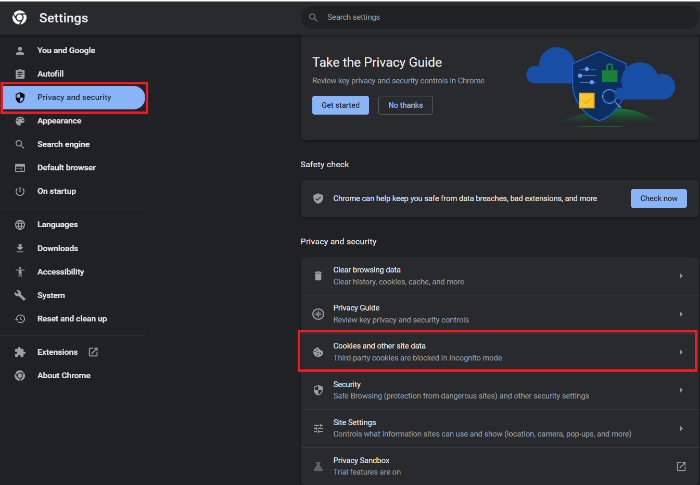Run safety check with Check now
Image resolution: width=700 pixels, height=485 pixels.
coord(658,198)
